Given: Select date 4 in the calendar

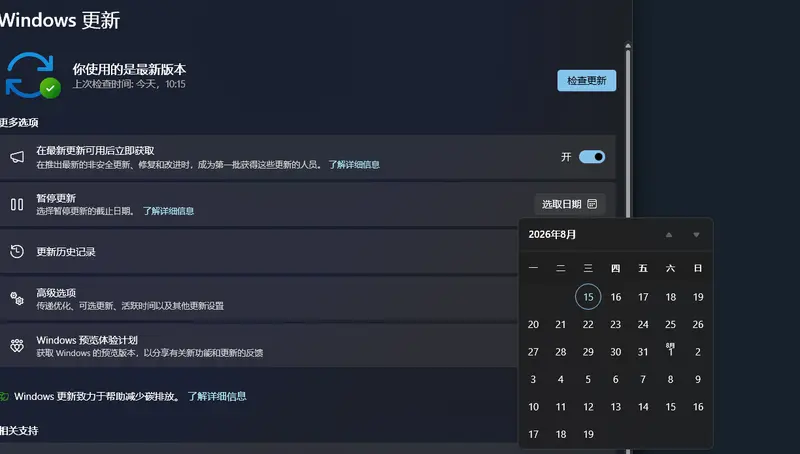Looking at the screenshot, I should [x=561, y=380].
